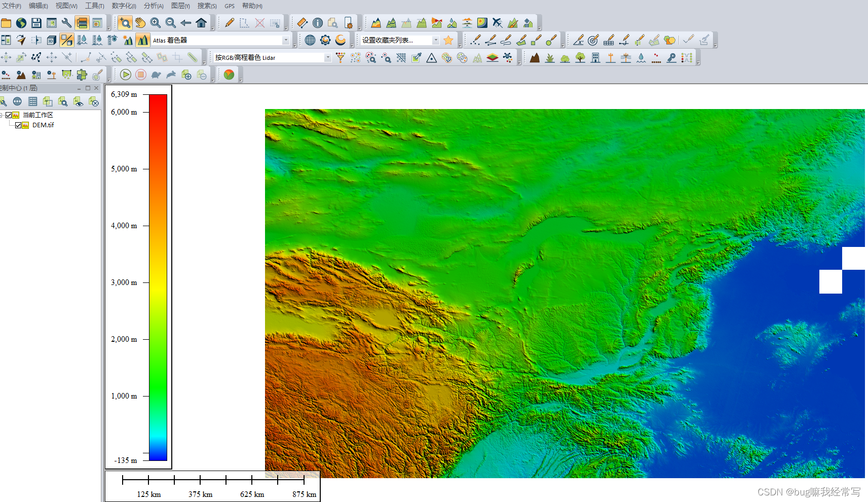Screen dimensions: 868x502
Task: Select the Measure ruler tool
Action: (302, 23)
